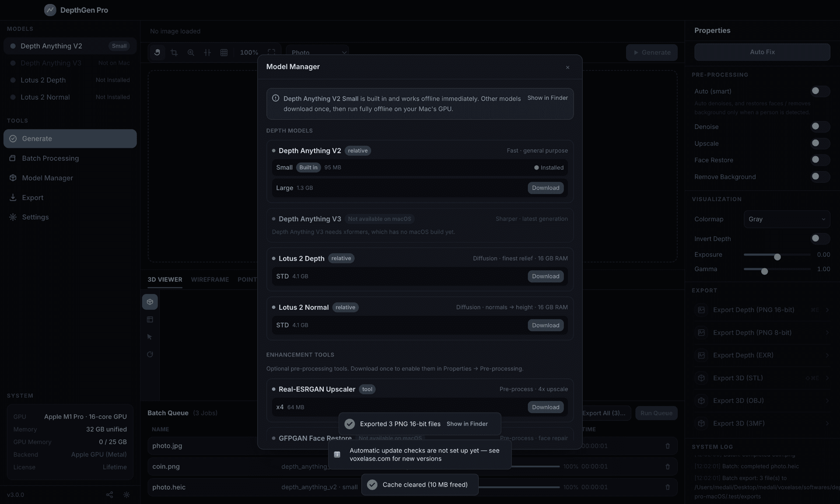Delete the photo.heic job with trash icon
This screenshot has height=504, width=840.
pyautogui.click(x=668, y=487)
